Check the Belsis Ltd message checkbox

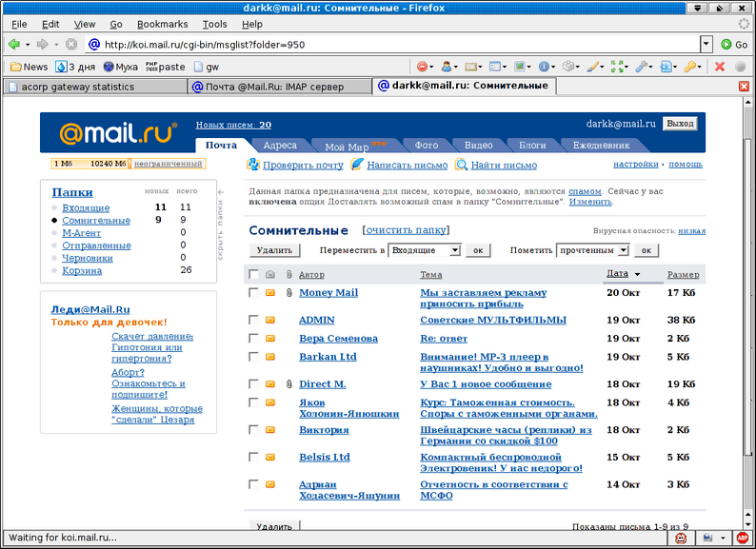point(253,457)
